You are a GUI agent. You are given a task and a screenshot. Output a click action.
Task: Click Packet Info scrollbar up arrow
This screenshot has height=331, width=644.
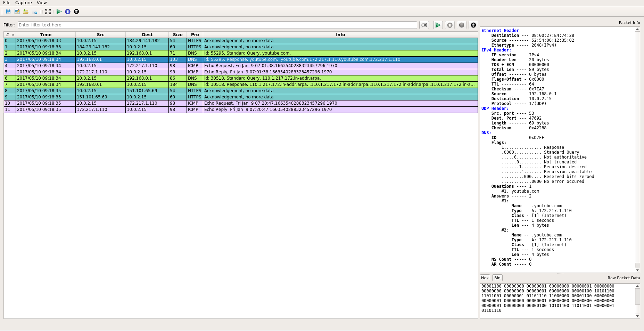click(637, 29)
